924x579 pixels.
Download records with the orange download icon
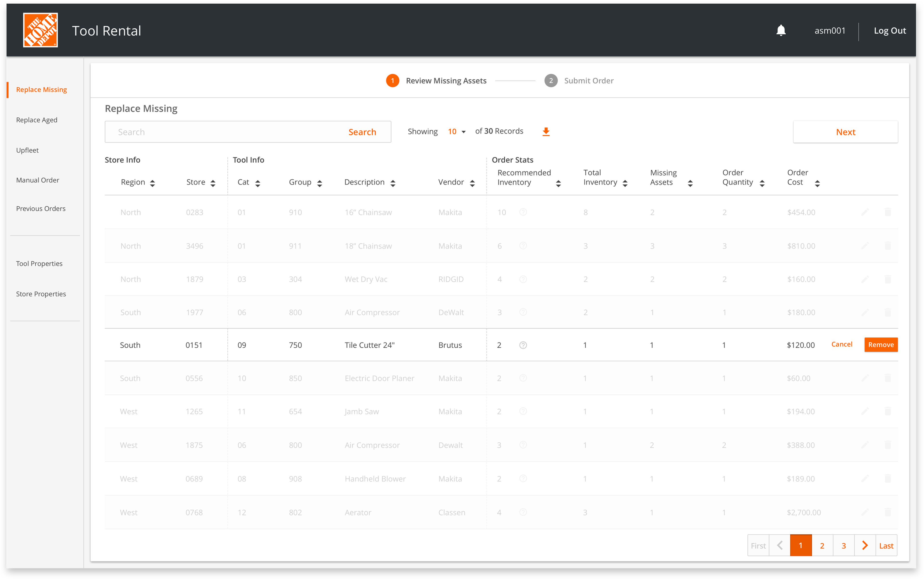click(546, 132)
